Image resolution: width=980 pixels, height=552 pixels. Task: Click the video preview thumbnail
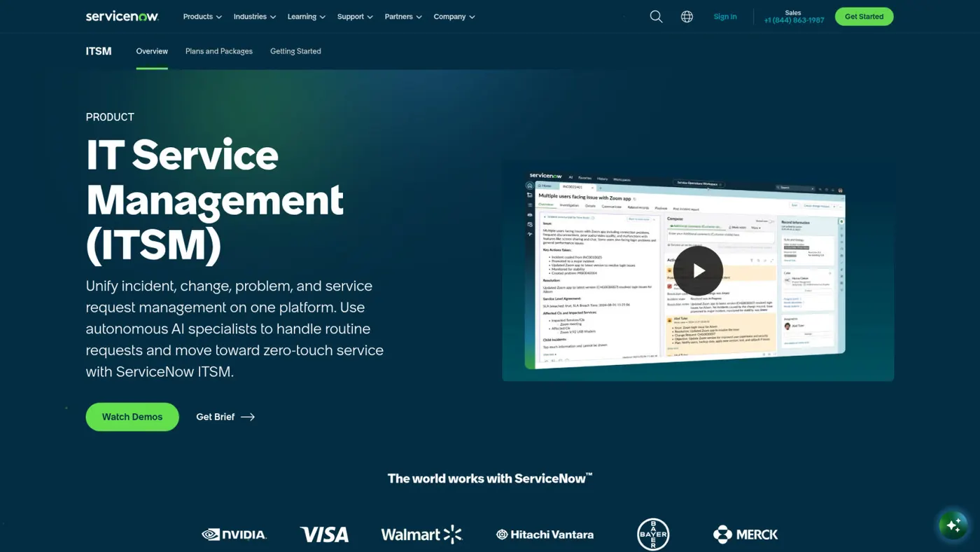[698, 270]
